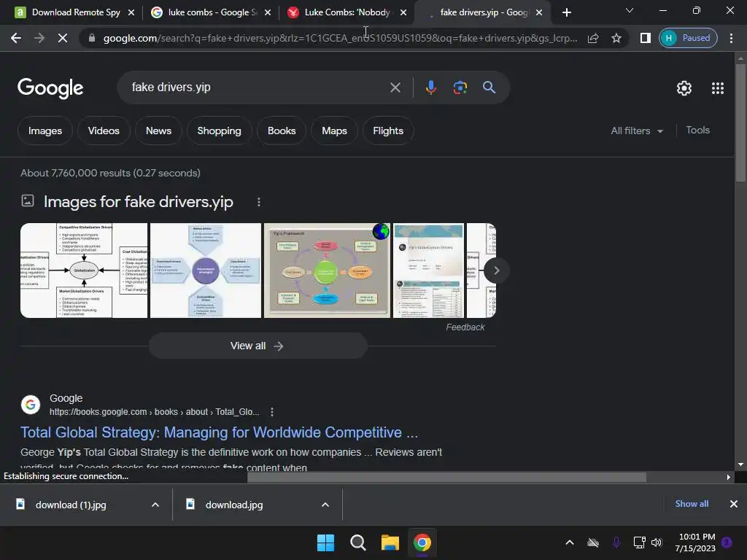The width and height of the screenshot is (747, 560).
Task: Open volume control in system tray
Action: pyautogui.click(x=657, y=542)
